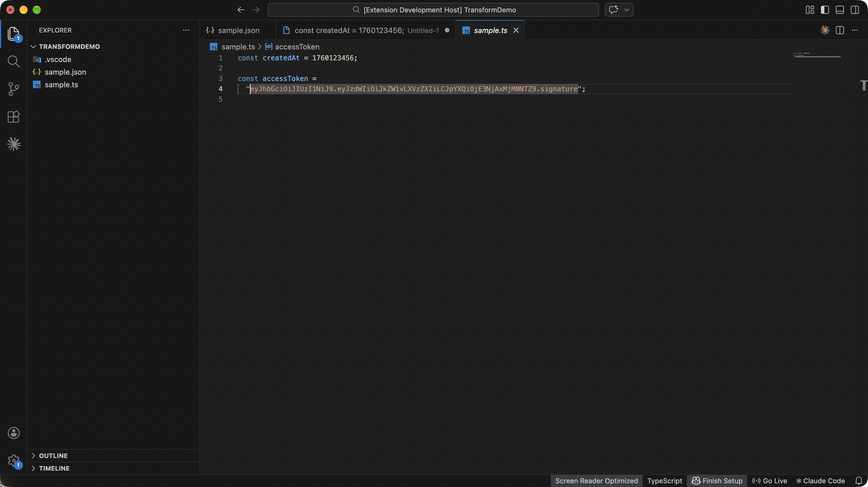This screenshot has width=868, height=487.
Task: Open the Search view in activity bar
Action: coord(14,61)
